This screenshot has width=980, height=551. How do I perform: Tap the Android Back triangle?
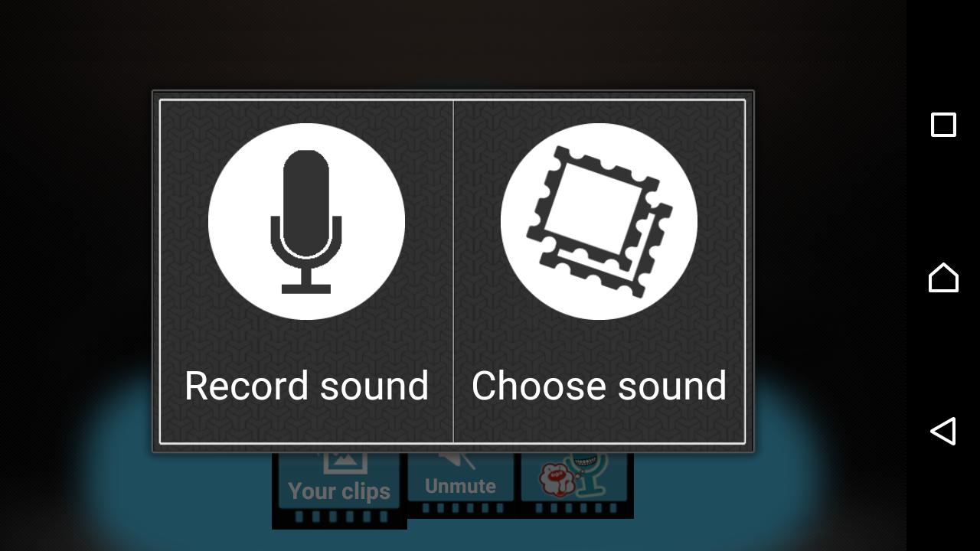943,431
